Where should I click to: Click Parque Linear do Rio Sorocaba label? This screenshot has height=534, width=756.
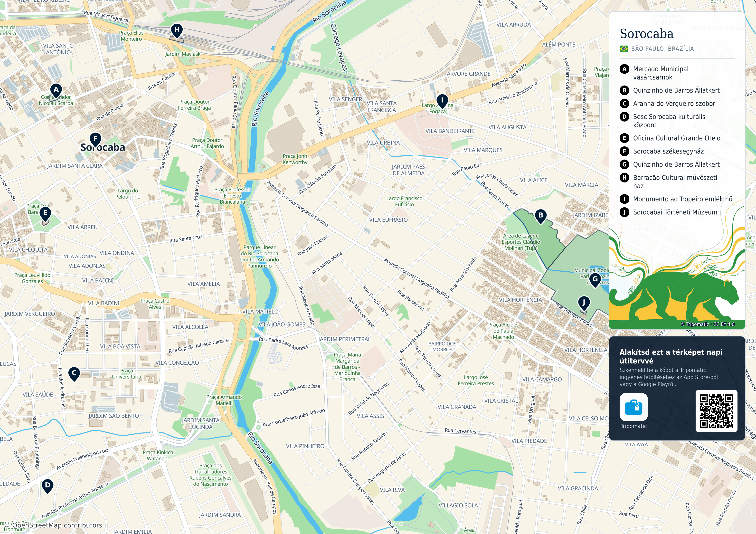point(259,257)
